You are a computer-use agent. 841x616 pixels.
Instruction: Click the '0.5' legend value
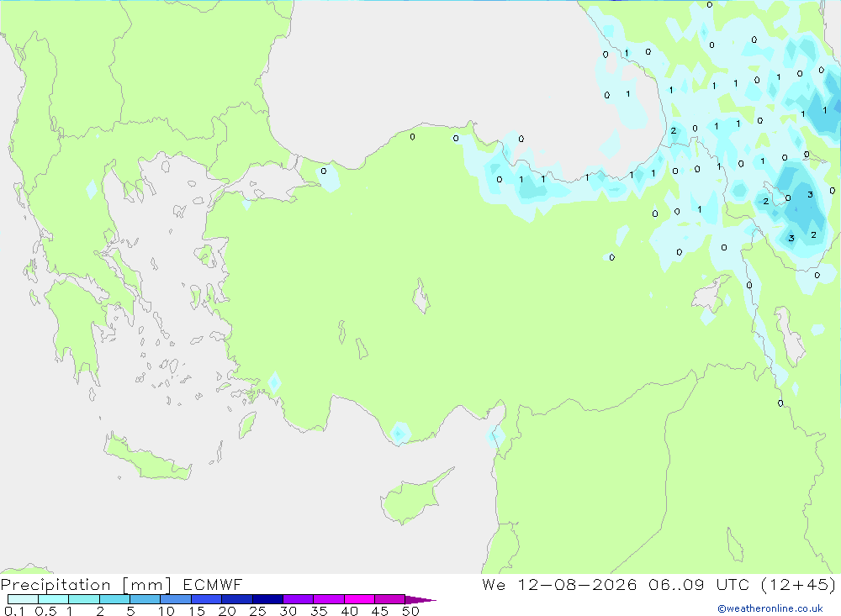(x=45, y=611)
